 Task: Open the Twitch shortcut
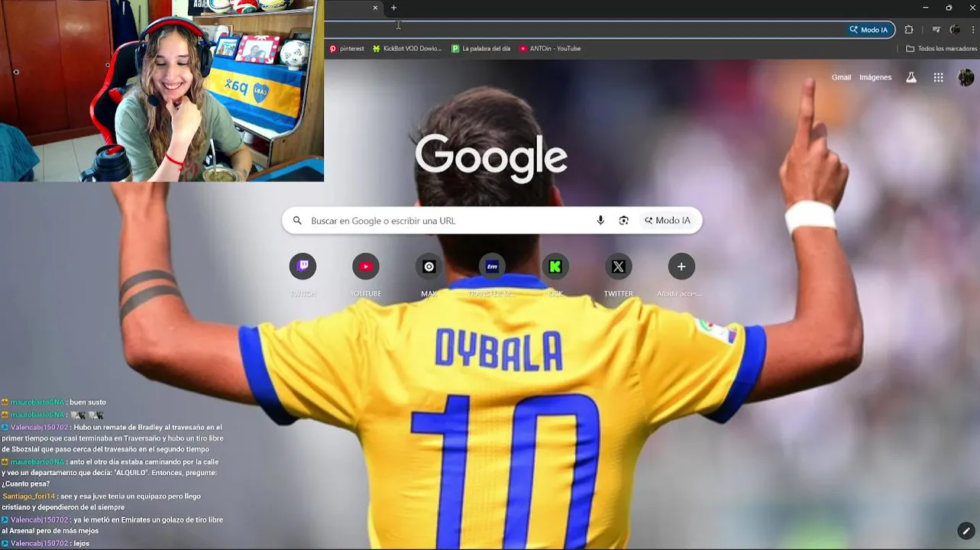coord(302,267)
